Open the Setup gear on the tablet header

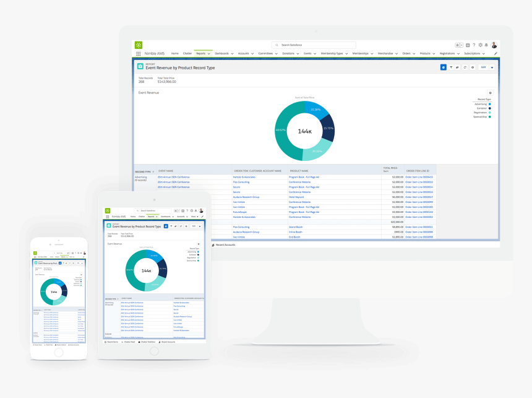pyautogui.click(x=192, y=210)
